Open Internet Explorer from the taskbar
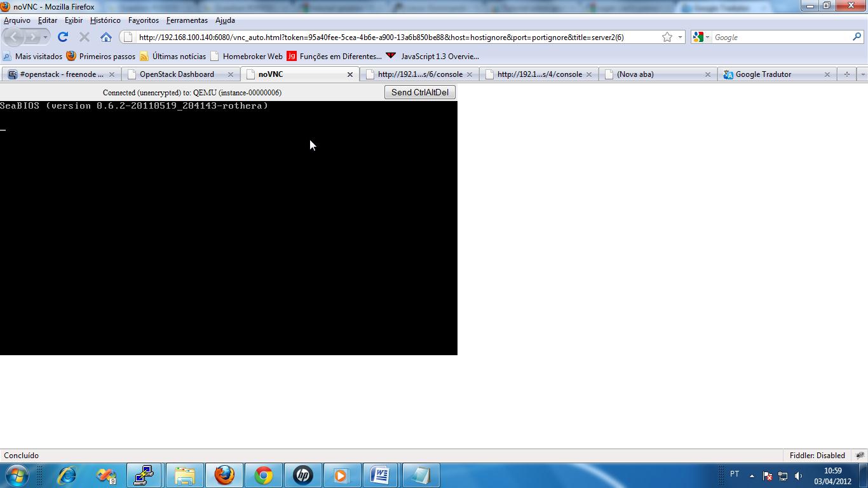 67,475
